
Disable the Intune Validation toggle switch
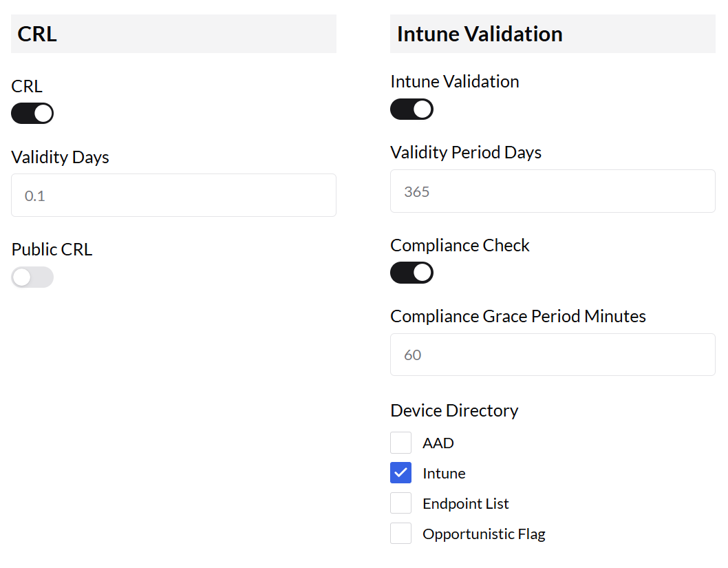point(411,109)
